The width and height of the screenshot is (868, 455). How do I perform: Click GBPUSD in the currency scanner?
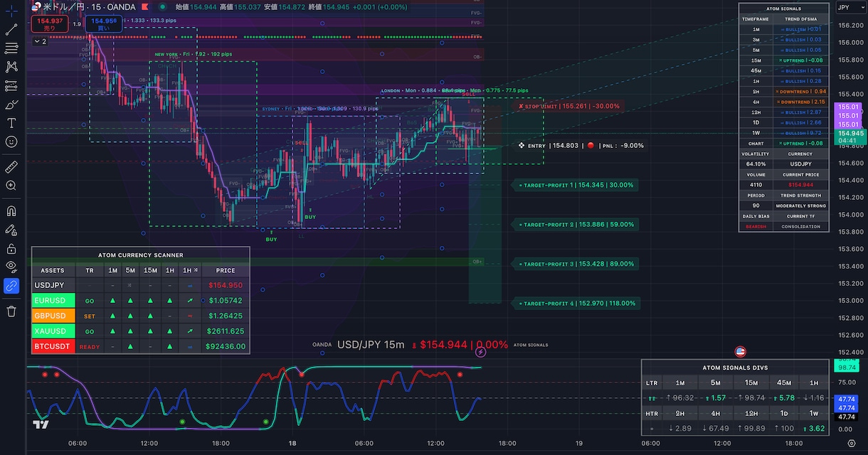(x=53, y=316)
